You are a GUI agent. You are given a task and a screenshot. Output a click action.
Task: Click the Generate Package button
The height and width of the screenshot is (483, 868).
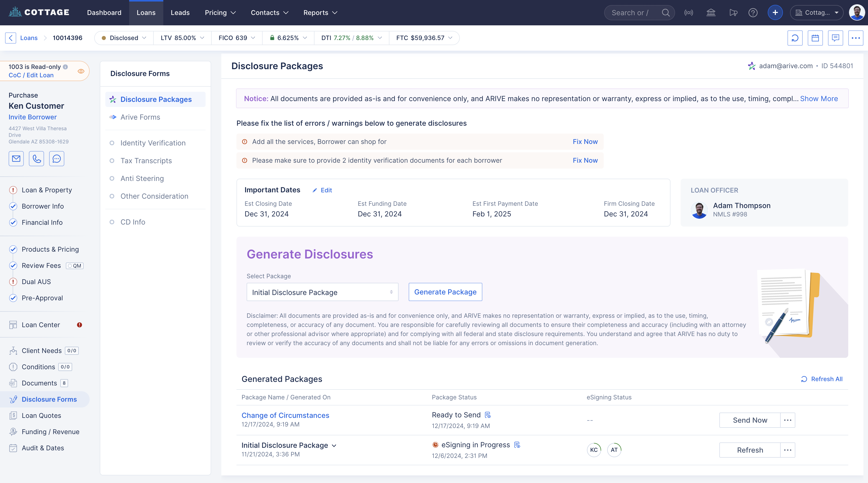pos(445,292)
